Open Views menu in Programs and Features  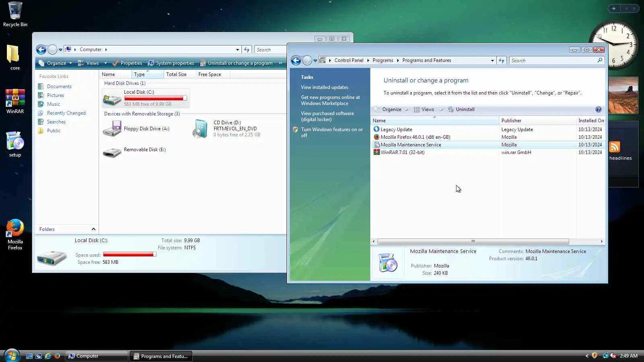point(428,109)
